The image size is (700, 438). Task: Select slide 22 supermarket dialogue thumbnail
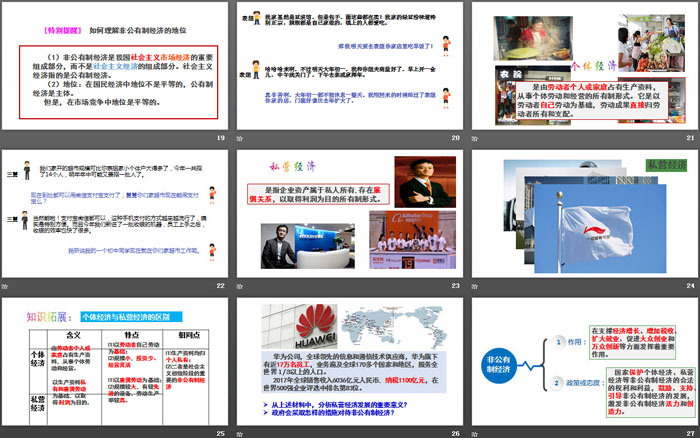pos(115,213)
